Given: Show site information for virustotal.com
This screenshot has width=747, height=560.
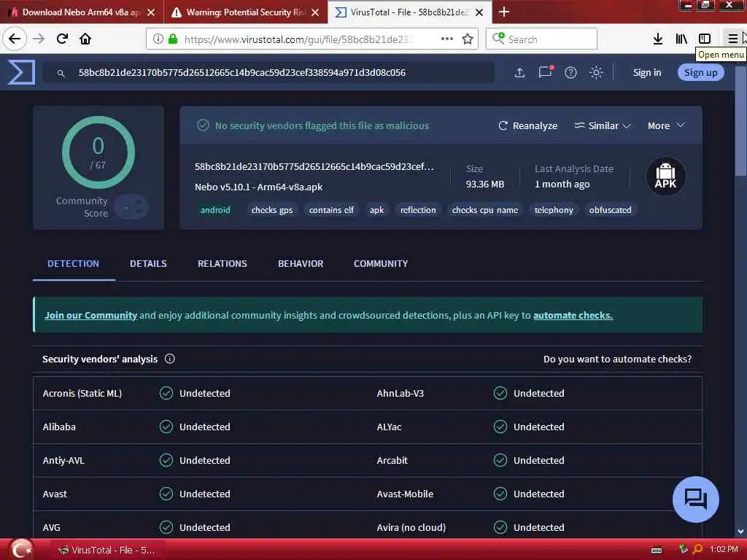Looking at the screenshot, I should (158, 39).
